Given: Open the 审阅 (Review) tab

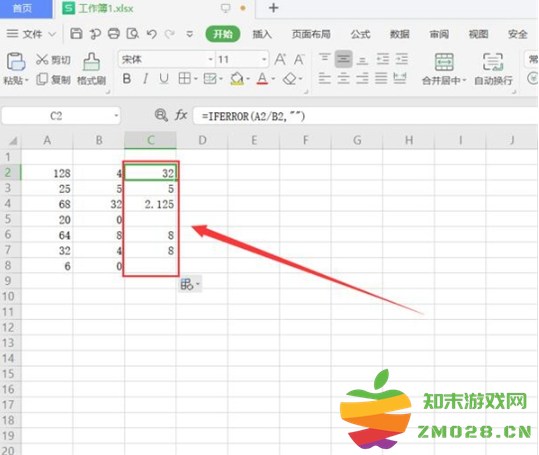Looking at the screenshot, I should (439, 34).
